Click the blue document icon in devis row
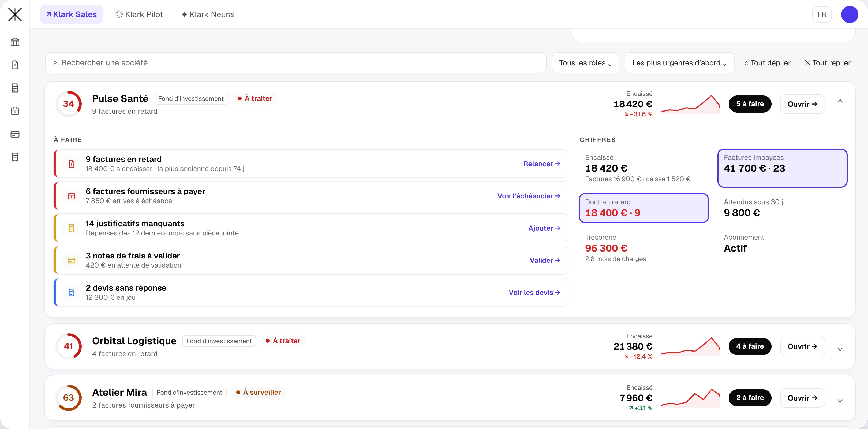 72,293
